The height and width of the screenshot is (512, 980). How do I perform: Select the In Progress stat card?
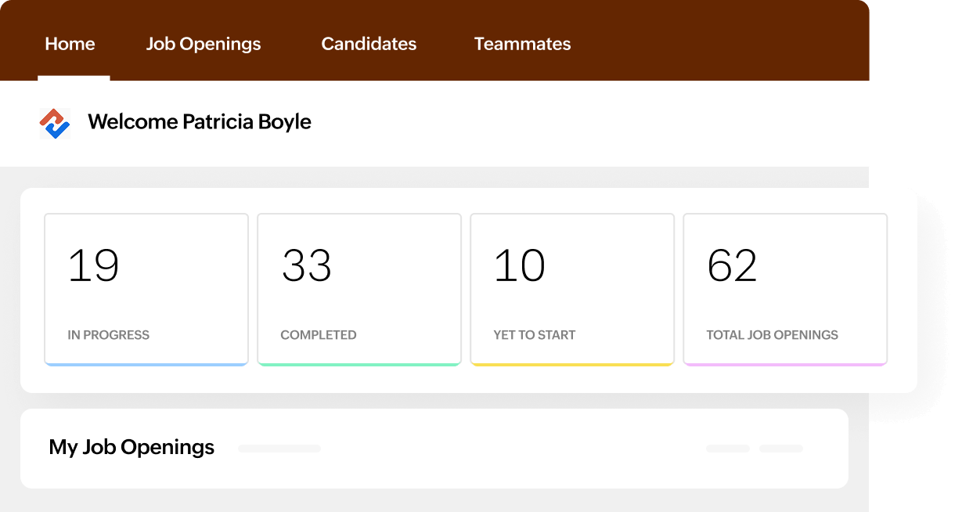[x=146, y=289]
